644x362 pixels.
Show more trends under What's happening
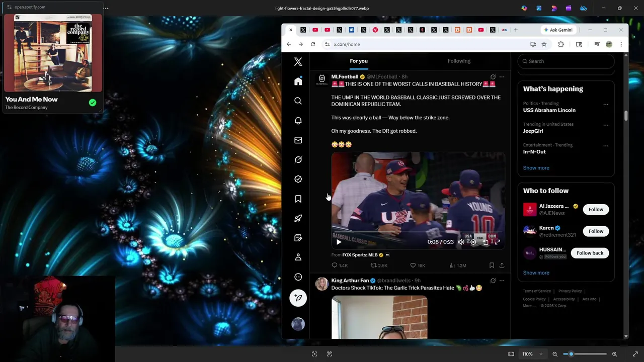(x=536, y=168)
